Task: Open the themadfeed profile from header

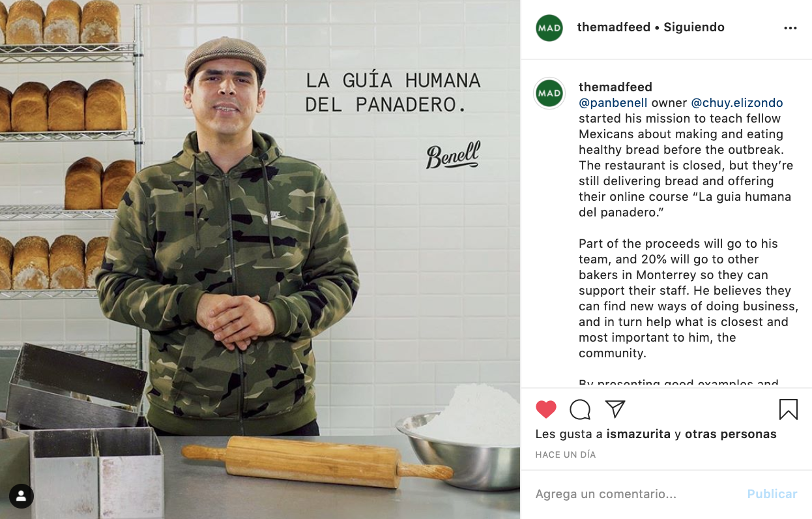Action: 614,27
